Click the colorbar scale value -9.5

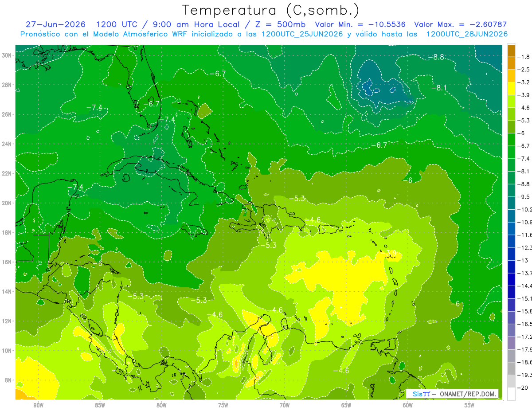point(524,197)
